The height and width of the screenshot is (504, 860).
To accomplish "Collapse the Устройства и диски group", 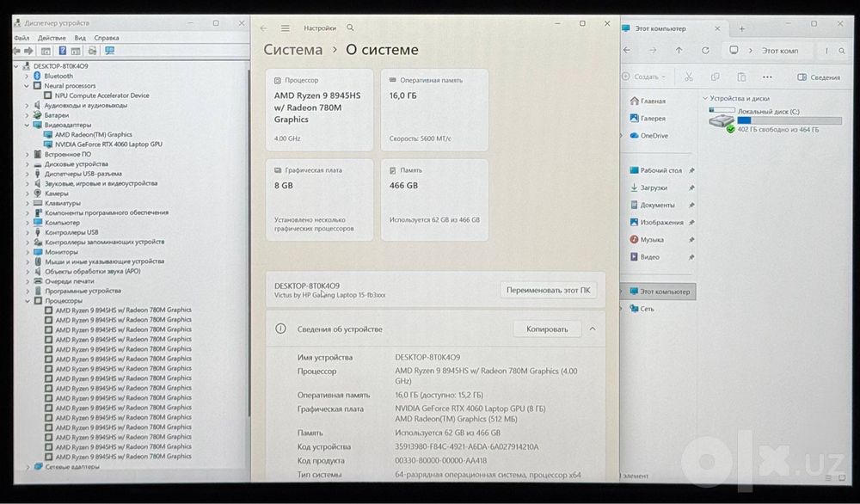I will point(705,99).
